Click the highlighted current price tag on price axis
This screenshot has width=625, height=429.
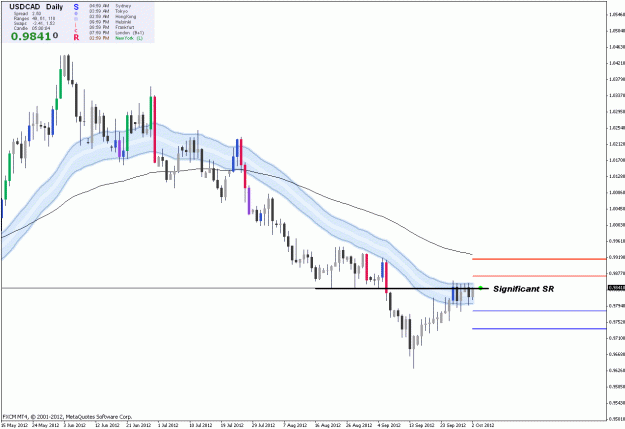(x=616, y=288)
